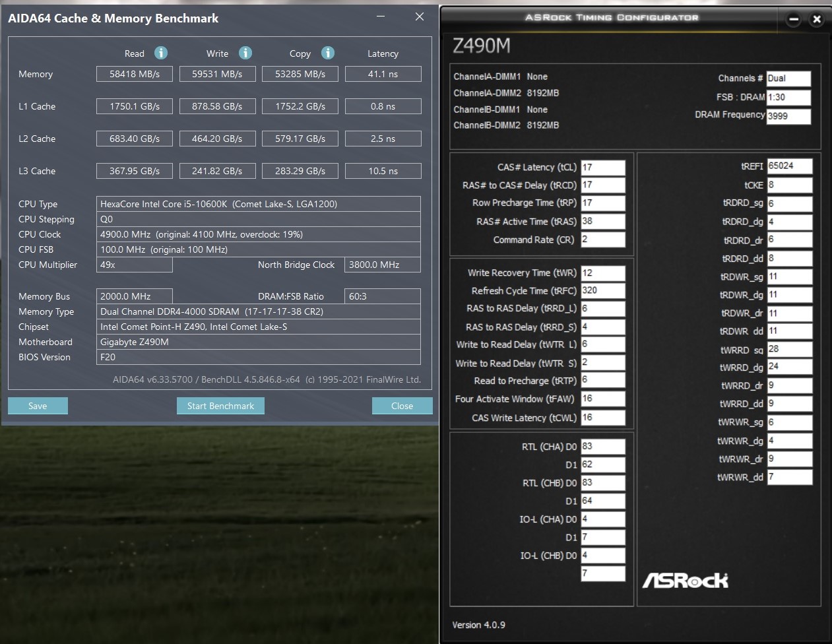Click the tREFI field showing 65024

789,167
